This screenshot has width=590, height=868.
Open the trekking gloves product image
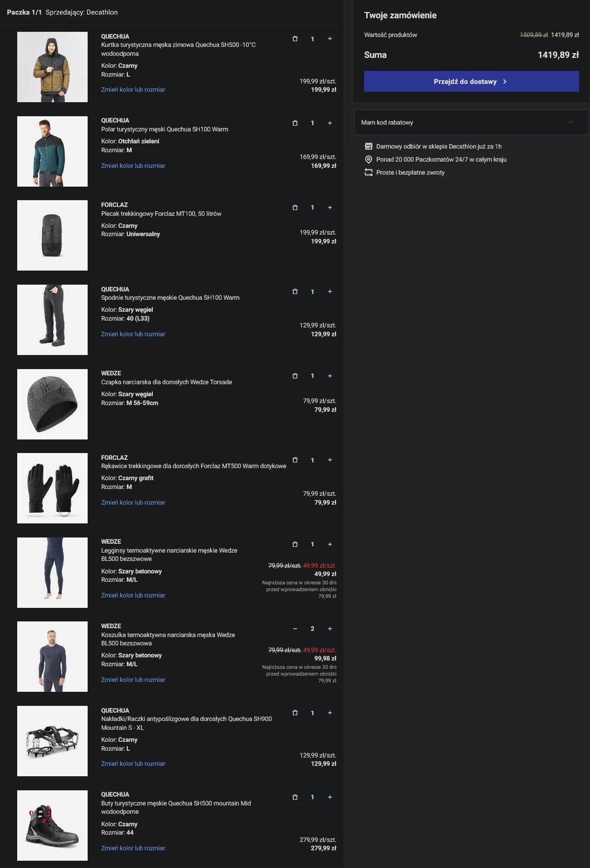[x=52, y=488]
